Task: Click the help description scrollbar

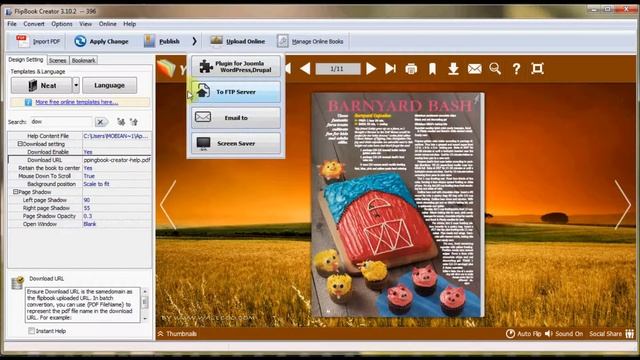Action: 145,305
